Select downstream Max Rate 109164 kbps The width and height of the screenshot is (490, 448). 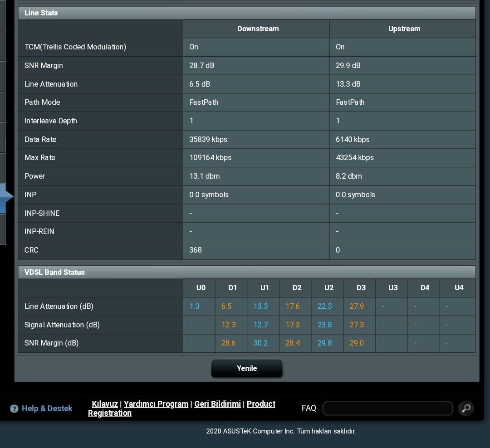pyautogui.click(x=211, y=157)
